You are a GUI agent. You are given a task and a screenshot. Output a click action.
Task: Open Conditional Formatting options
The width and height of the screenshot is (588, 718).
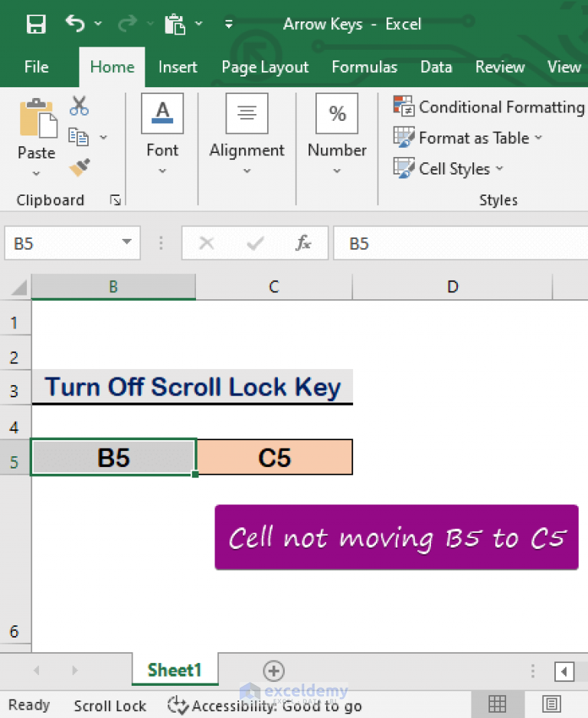click(501, 107)
